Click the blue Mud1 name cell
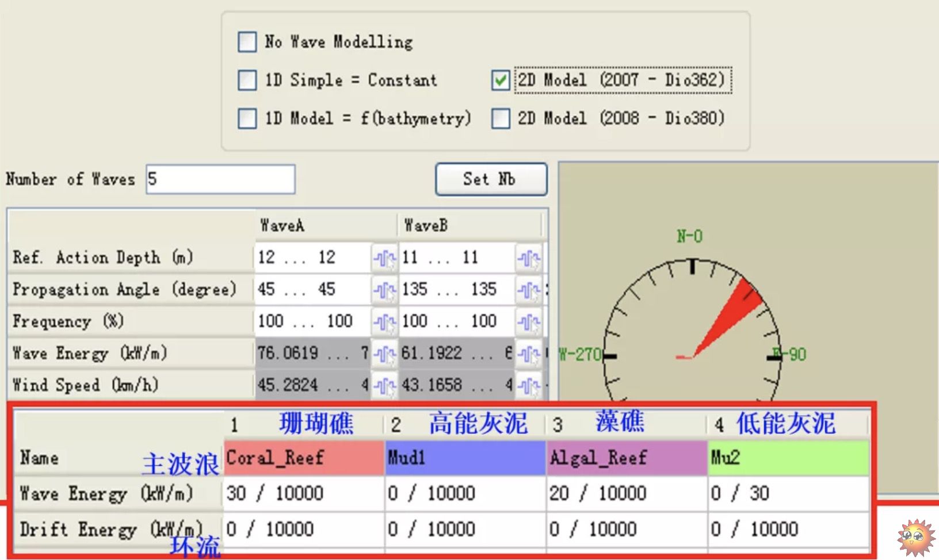This screenshot has height=560, width=939. [x=465, y=458]
